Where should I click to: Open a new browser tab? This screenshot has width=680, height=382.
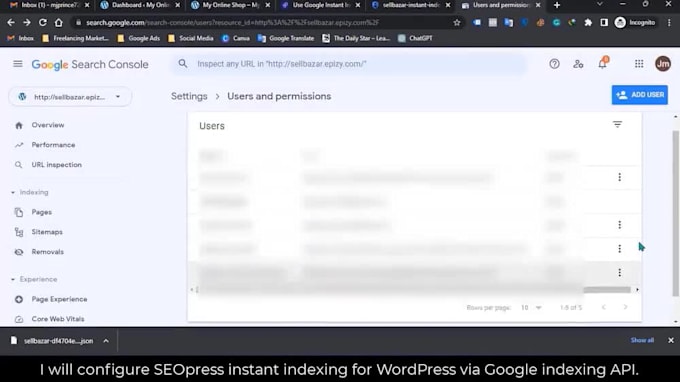(557, 5)
